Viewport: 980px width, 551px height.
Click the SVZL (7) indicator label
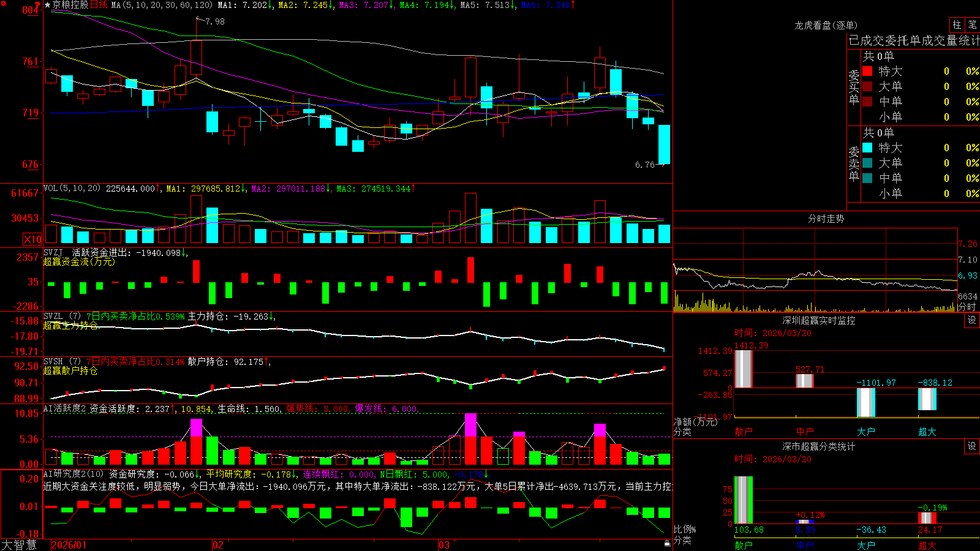[x=62, y=317]
